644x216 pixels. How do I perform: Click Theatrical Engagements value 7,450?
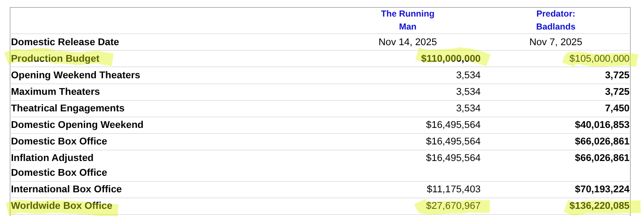[x=617, y=108]
